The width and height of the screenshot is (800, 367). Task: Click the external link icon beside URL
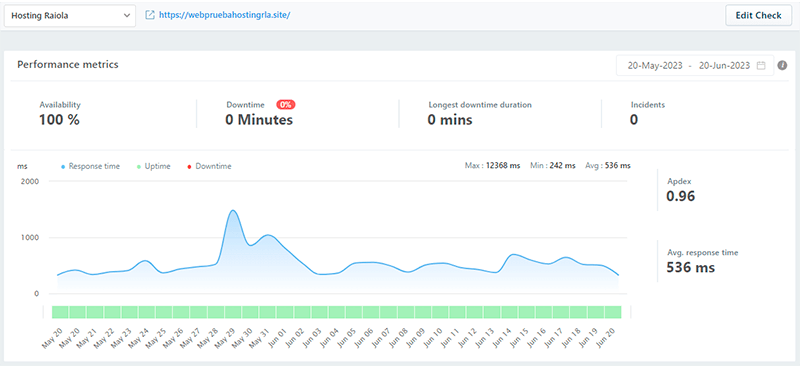click(150, 15)
